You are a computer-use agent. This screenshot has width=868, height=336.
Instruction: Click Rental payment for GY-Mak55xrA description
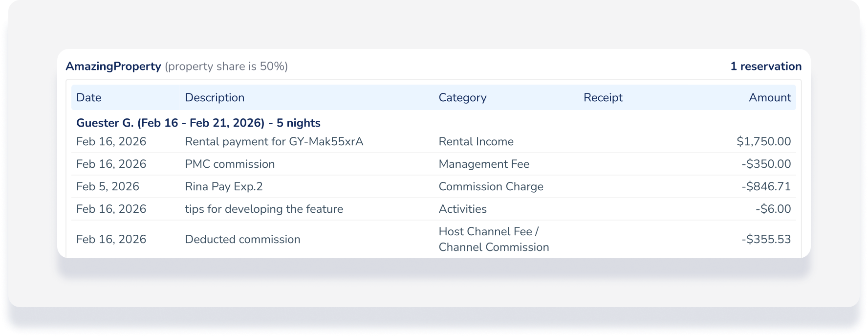point(274,142)
